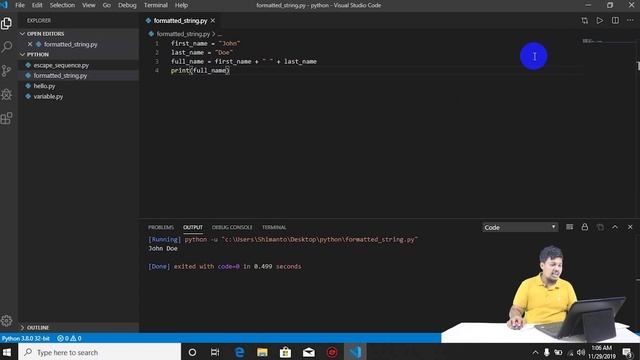The height and width of the screenshot is (360, 640).
Task: Open the File menu
Action: (20, 5)
